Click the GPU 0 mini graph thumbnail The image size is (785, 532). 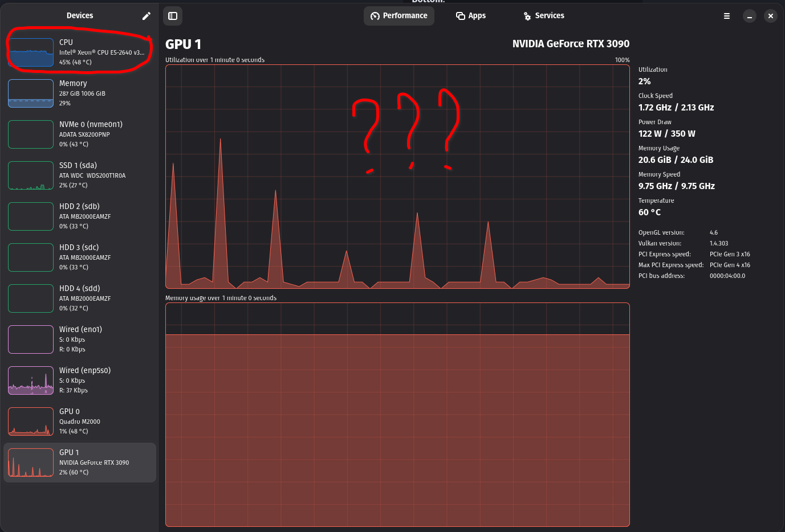click(31, 421)
